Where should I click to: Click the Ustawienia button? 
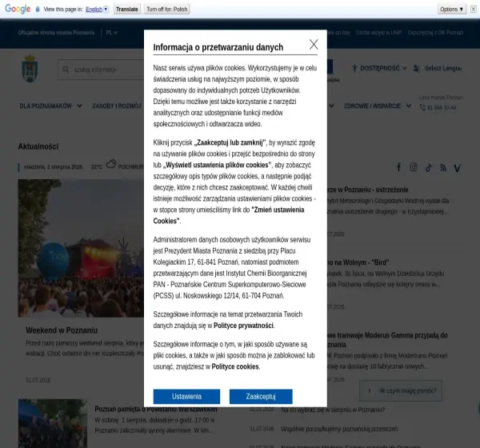tap(186, 397)
